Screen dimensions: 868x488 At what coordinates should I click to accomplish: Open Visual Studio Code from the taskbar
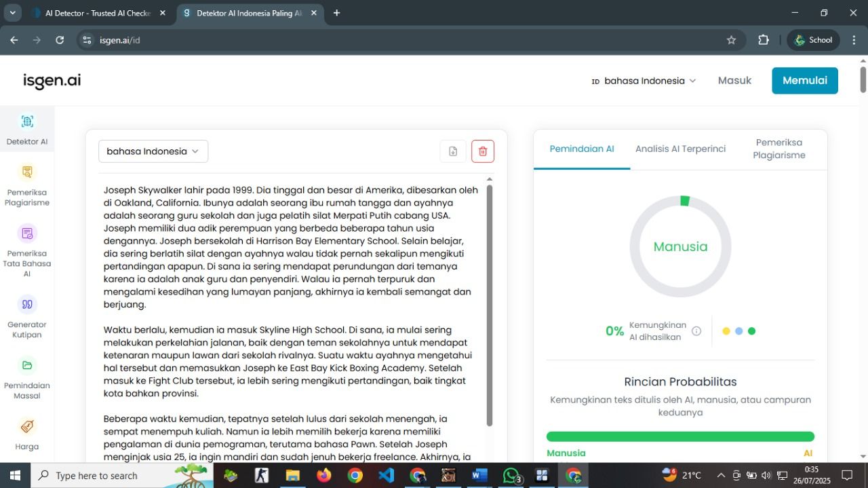pyautogui.click(x=387, y=475)
